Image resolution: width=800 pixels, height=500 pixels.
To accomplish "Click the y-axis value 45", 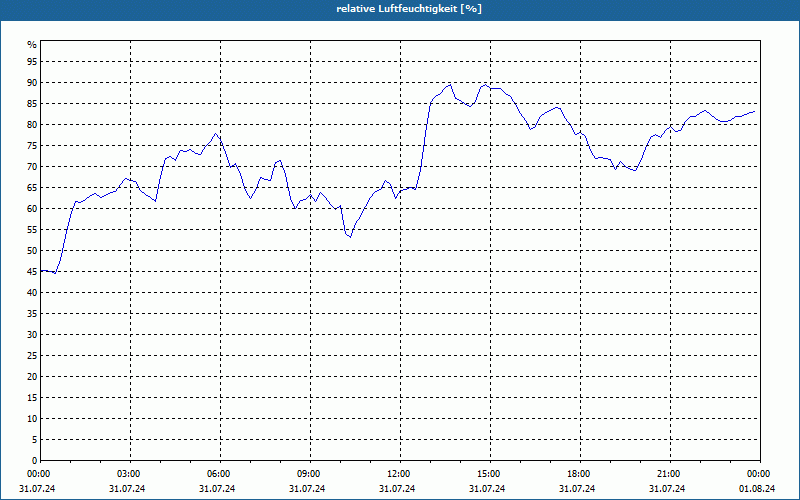I will tap(32, 272).
